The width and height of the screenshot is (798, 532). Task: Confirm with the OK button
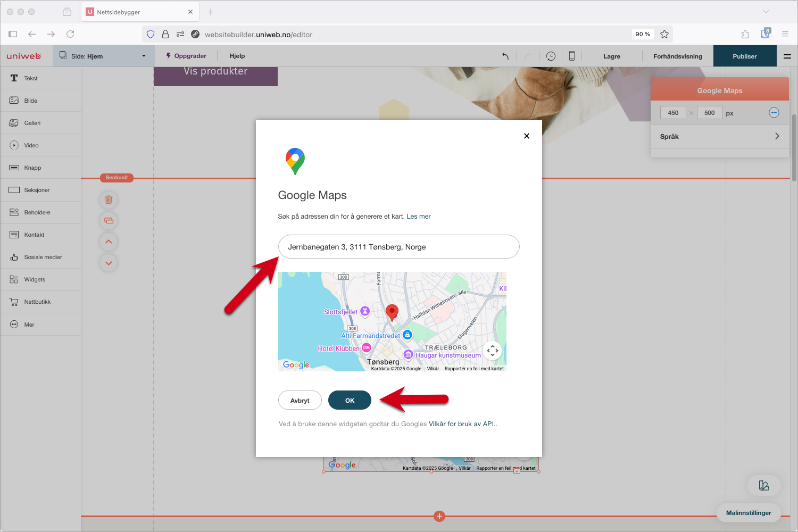coord(350,400)
